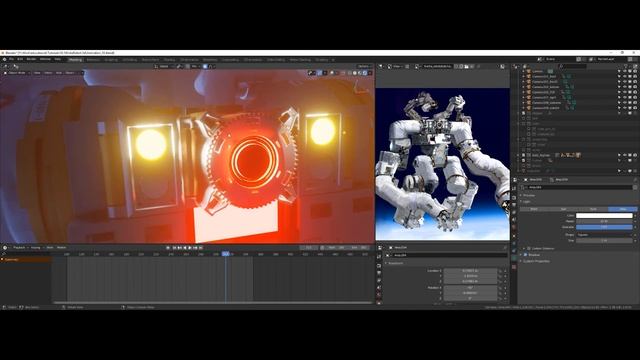Open the Window menu
Viewport: 640px width, 360px height.
coord(45,59)
